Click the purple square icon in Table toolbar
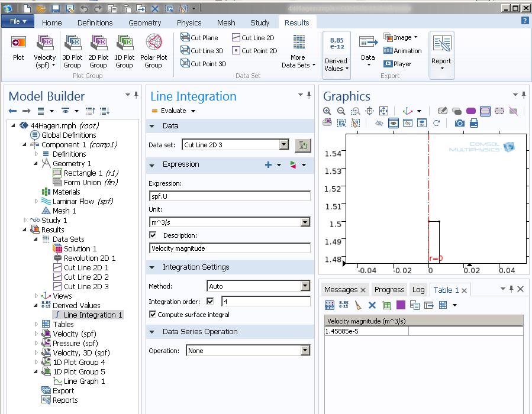The height and width of the screenshot is (414, 532). coord(401,305)
